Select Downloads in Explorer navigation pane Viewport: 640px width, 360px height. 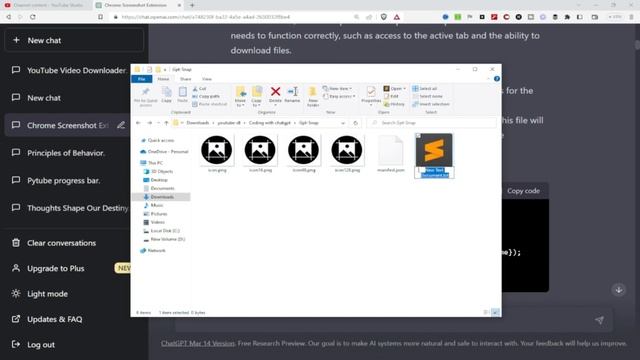pyautogui.click(x=162, y=197)
